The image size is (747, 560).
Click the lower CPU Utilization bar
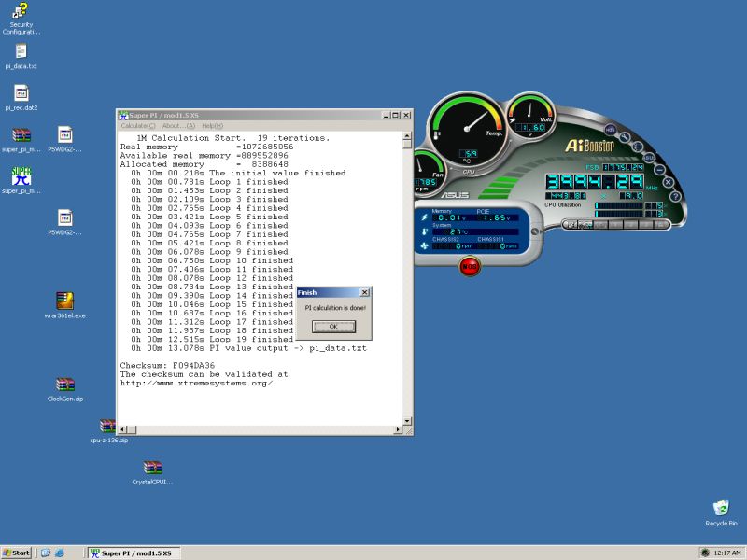point(619,214)
